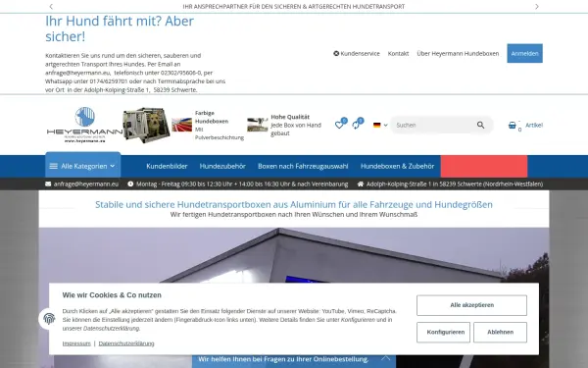Open Kundenbilder menu item
Screen dimensions: 588x368
tap(167, 166)
